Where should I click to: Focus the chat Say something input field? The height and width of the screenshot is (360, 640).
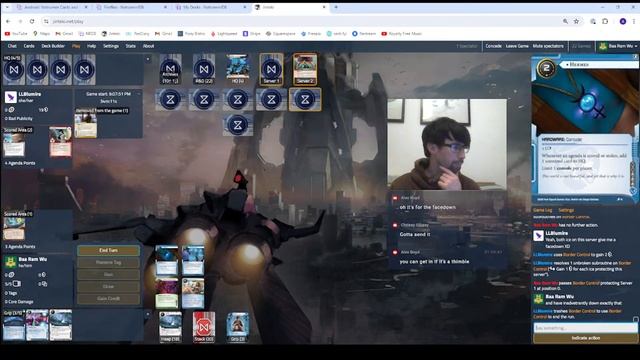[x=585, y=328]
